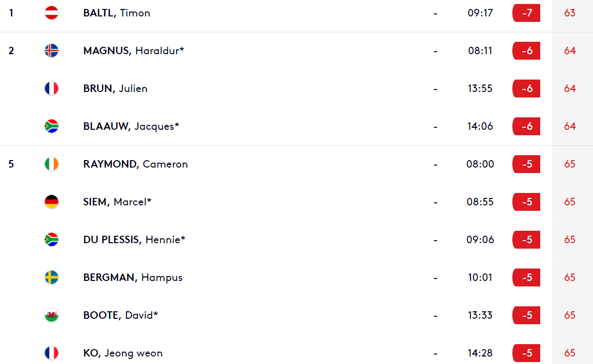Click the -5 badge in BOOTE's row
593x364 pixels.
point(526,315)
